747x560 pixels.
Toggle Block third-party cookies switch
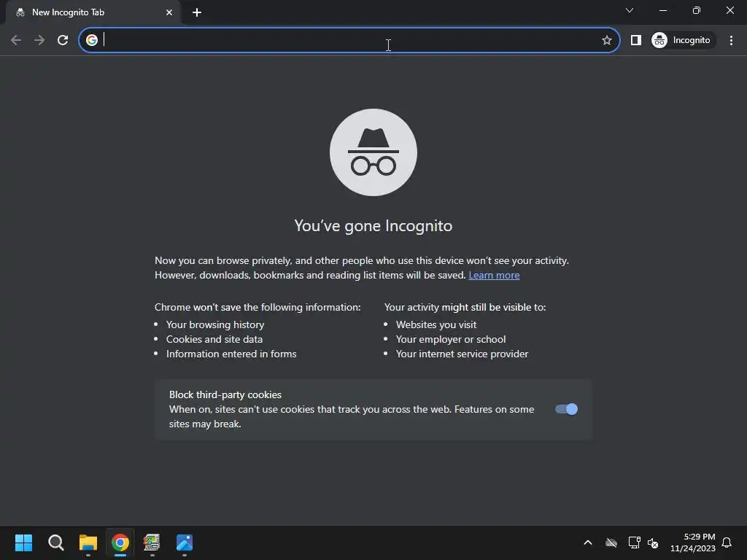[566, 409]
